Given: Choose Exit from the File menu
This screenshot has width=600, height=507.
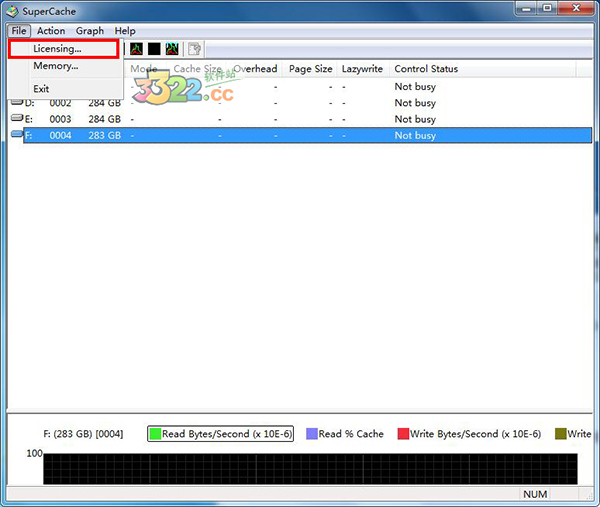Looking at the screenshot, I should click(x=65, y=89).
